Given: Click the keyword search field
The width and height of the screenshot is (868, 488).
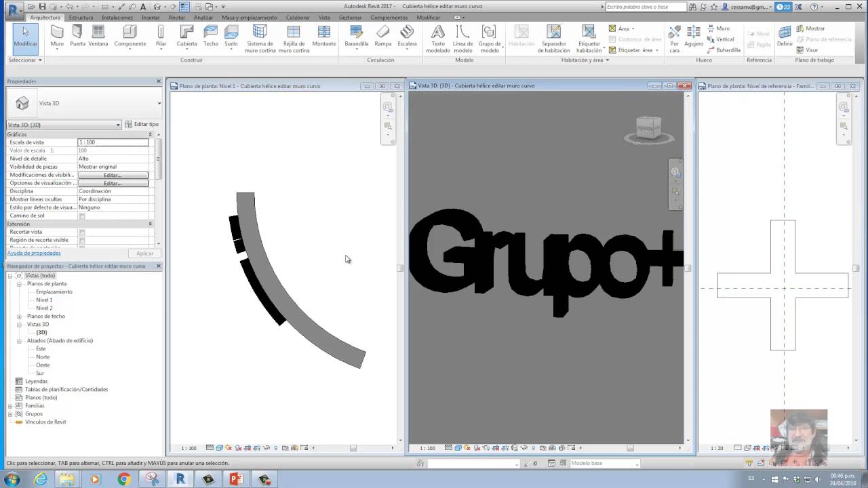Looking at the screenshot, I should coord(645,7).
